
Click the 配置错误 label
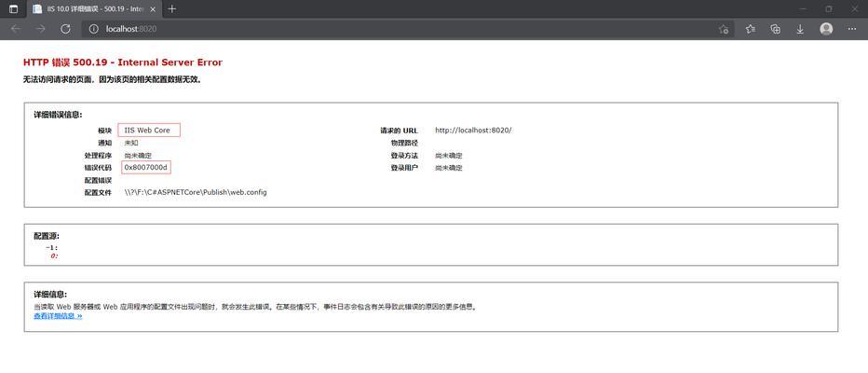(98, 181)
